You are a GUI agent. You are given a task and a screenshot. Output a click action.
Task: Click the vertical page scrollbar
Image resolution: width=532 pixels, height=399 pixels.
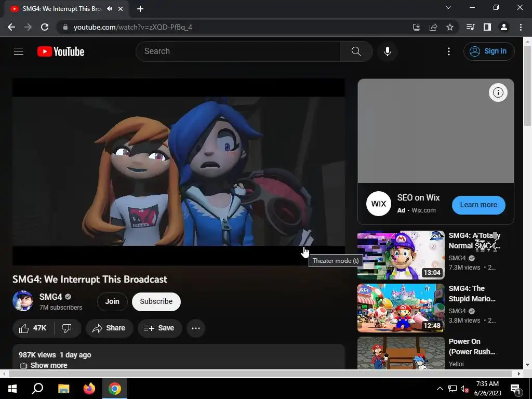tap(527, 86)
